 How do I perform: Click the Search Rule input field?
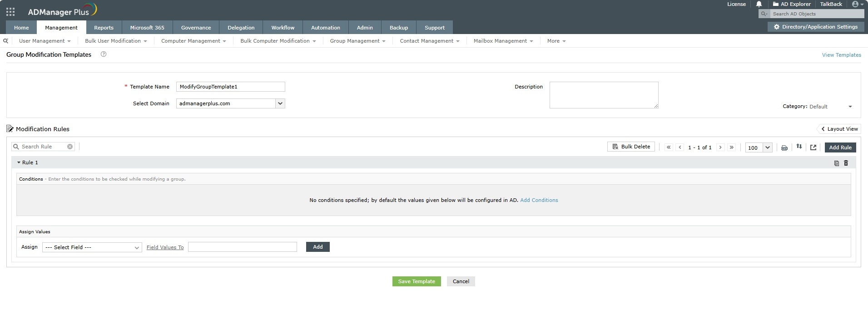click(x=43, y=147)
